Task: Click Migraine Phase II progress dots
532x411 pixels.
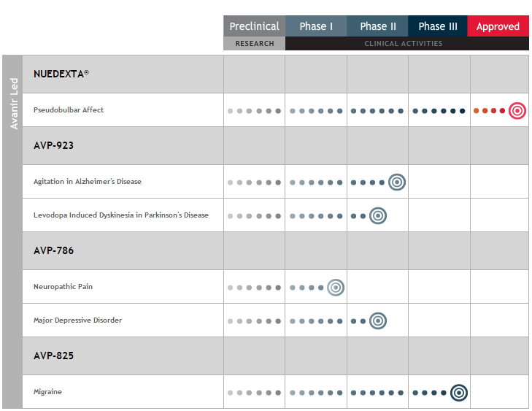Action: click(x=377, y=393)
